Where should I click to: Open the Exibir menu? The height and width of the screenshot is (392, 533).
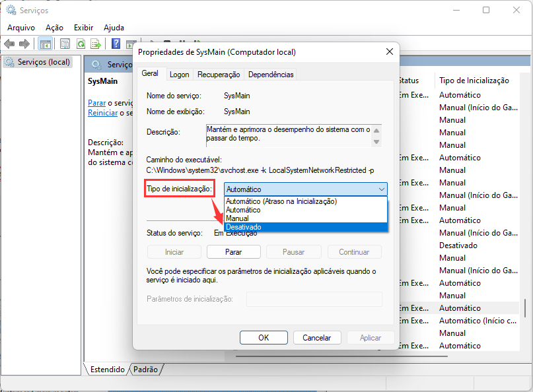83,27
